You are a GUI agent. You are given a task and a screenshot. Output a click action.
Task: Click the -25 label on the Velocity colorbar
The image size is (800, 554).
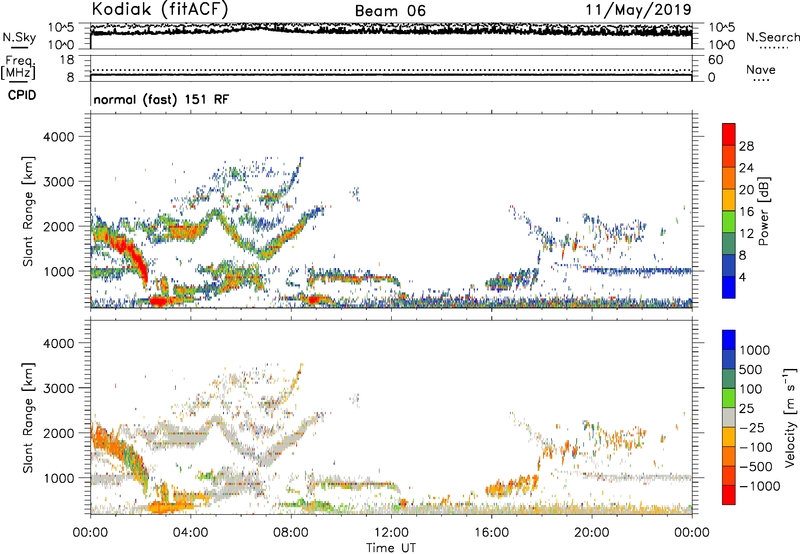752,427
